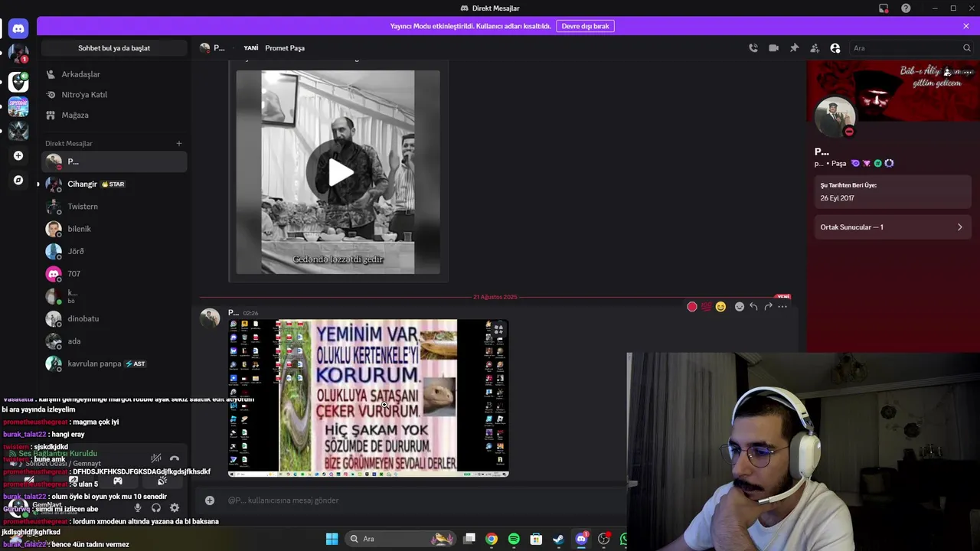Open Steam from taskbar
The height and width of the screenshot is (551, 980).
(x=558, y=539)
